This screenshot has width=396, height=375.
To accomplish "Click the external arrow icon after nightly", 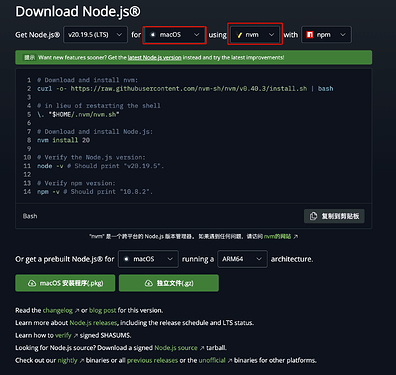I will [x=82, y=360].
